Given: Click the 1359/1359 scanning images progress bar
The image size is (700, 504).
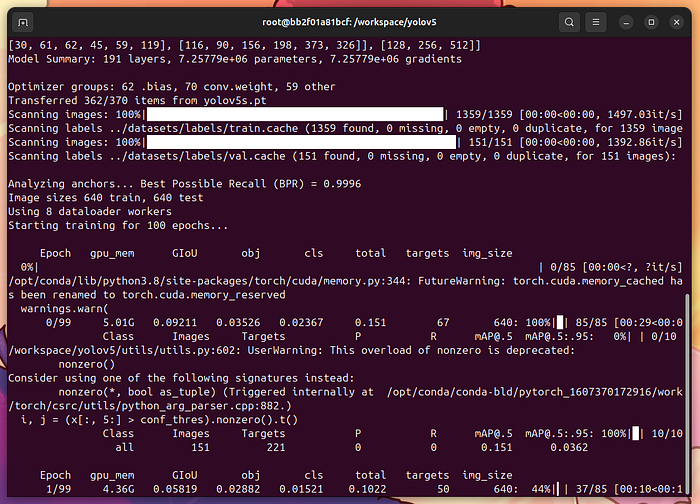Looking at the screenshot, I should [x=295, y=114].
